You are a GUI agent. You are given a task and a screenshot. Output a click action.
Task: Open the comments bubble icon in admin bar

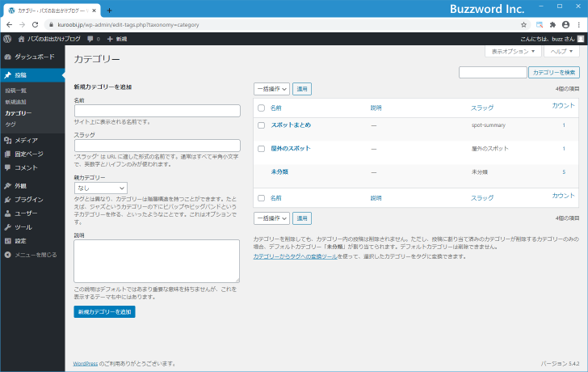90,39
